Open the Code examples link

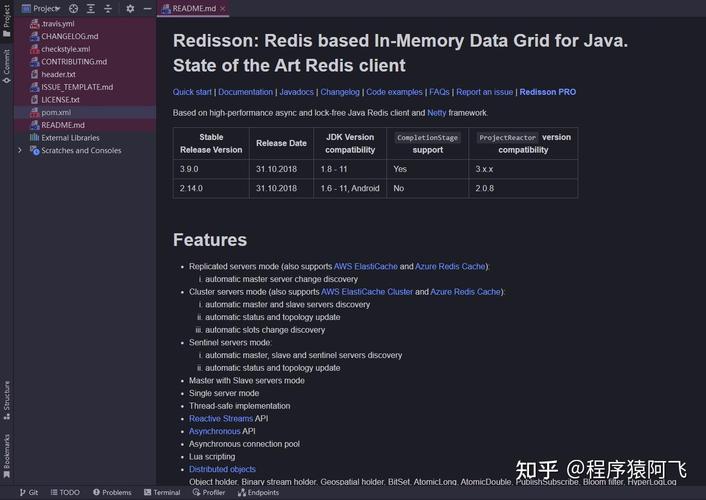point(394,92)
